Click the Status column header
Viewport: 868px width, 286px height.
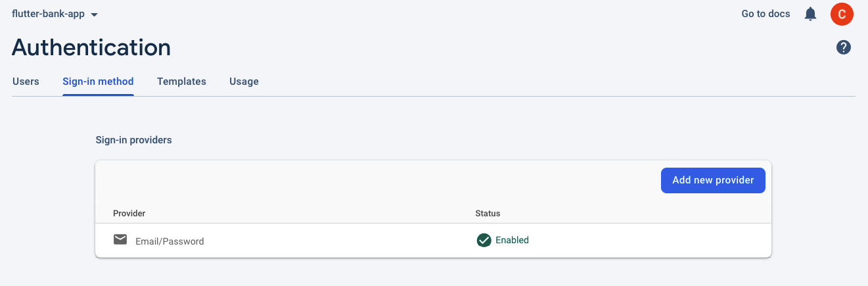pyautogui.click(x=488, y=214)
